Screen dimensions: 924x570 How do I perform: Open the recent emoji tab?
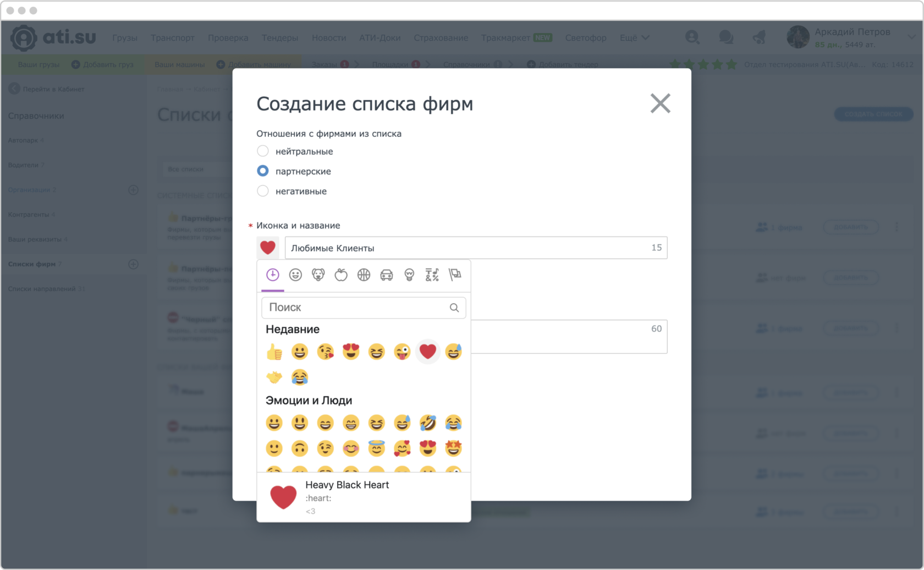tap(273, 275)
